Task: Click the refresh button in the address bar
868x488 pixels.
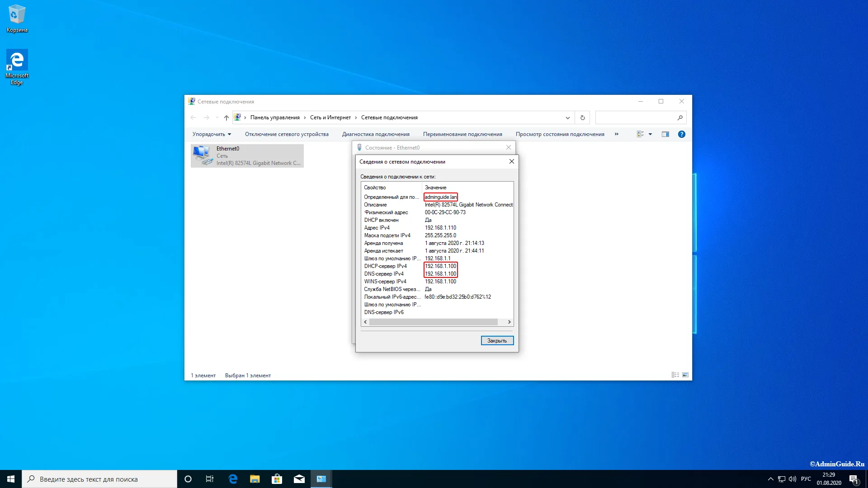Action: [x=582, y=117]
